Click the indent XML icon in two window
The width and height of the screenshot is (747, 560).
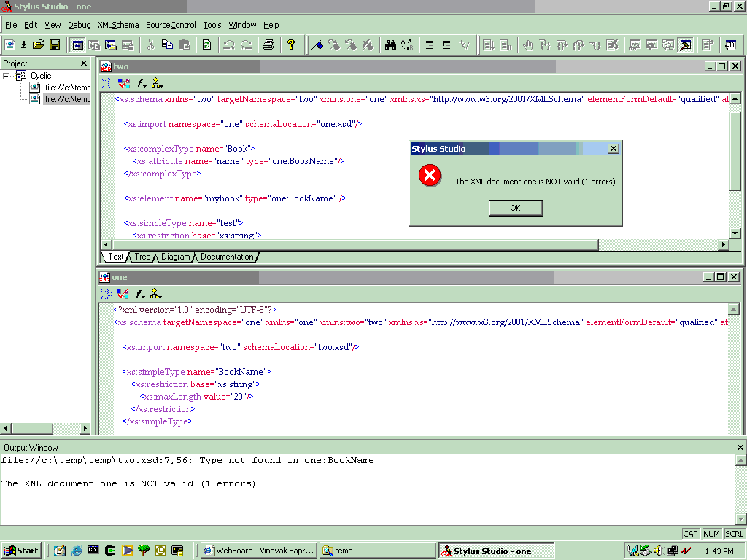point(107,83)
